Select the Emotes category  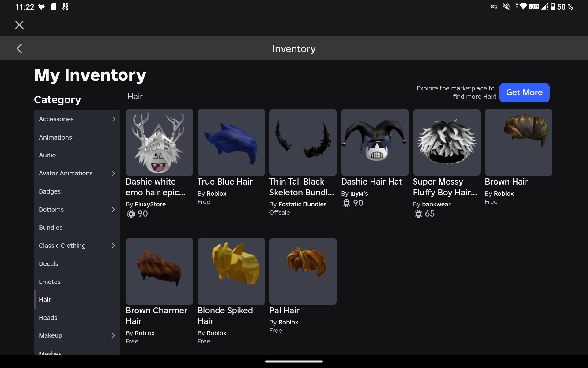77,282
